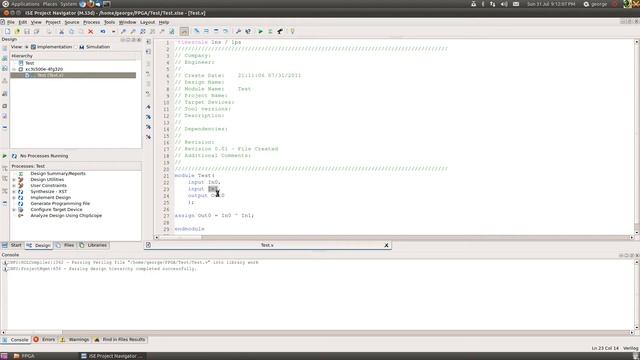Switch to the Warnings tab
The image size is (640, 360).
[x=75, y=340]
